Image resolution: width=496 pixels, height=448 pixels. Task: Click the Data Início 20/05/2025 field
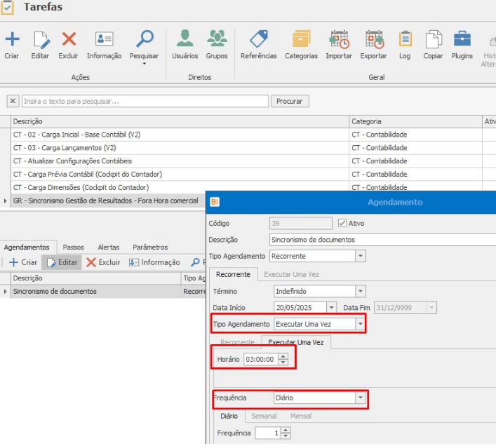(300, 308)
